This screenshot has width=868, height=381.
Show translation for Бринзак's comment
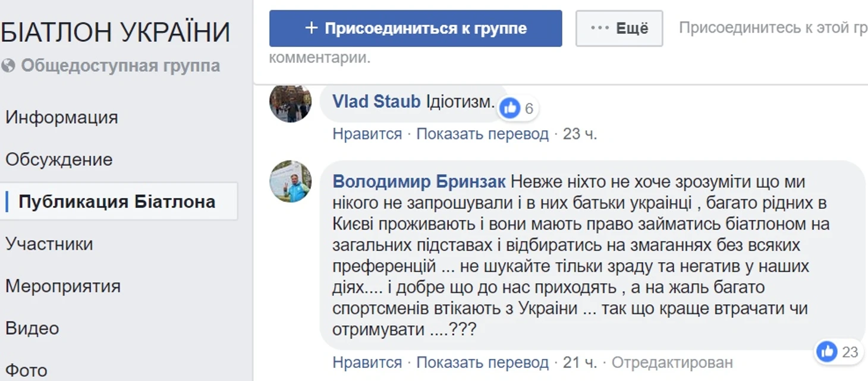click(482, 362)
